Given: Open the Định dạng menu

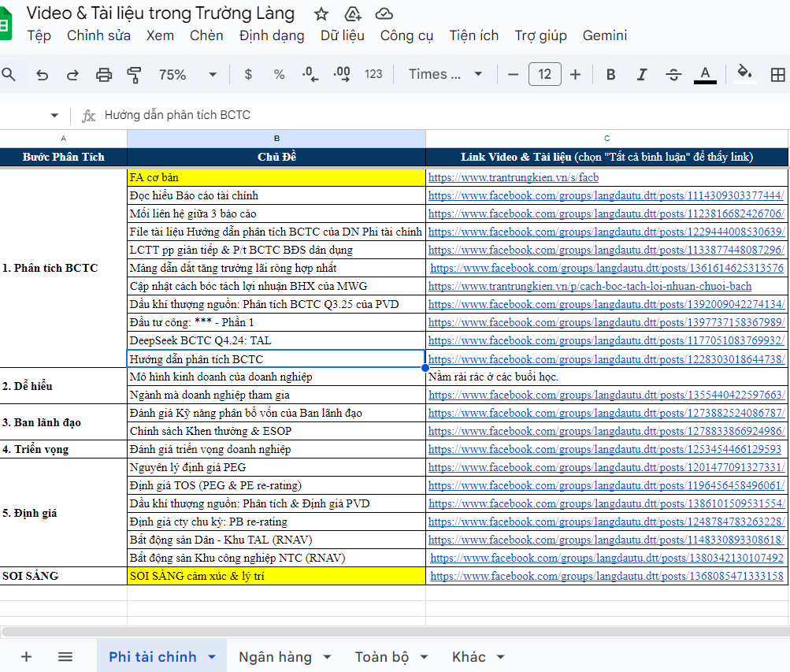Looking at the screenshot, I should click(x=272, y=35).
